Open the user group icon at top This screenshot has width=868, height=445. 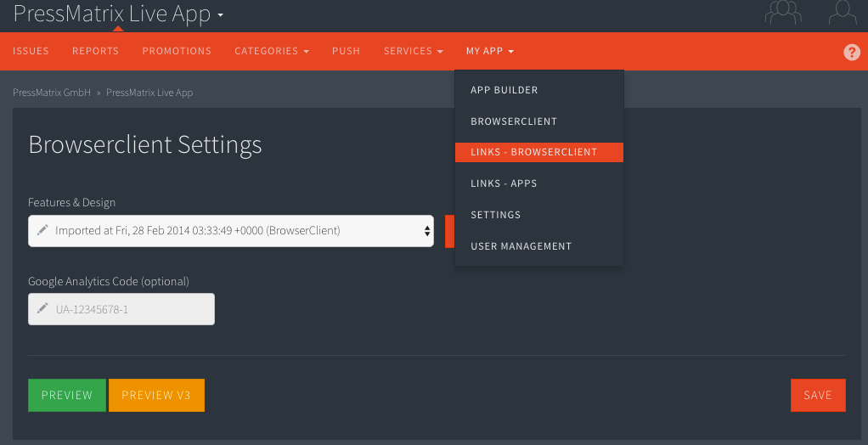[x=783, y=12]
